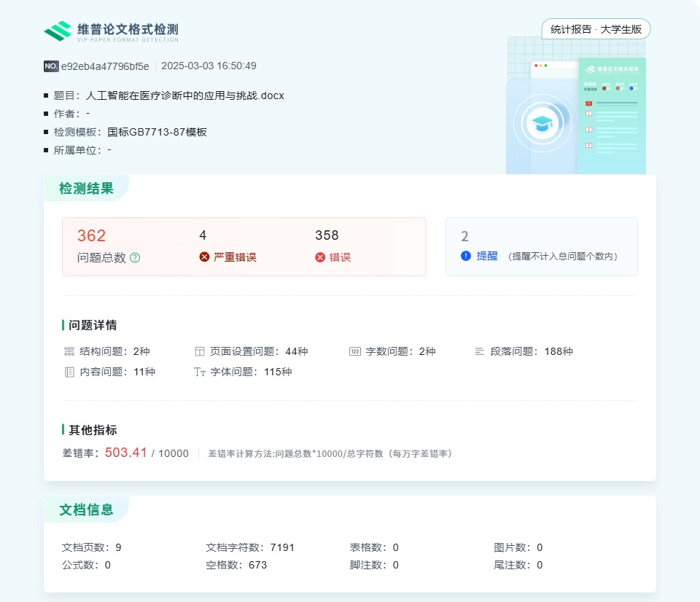Click the 503.41 error rate value
Image resolution: width=700 pixels, height=602 pixels.
126,453
